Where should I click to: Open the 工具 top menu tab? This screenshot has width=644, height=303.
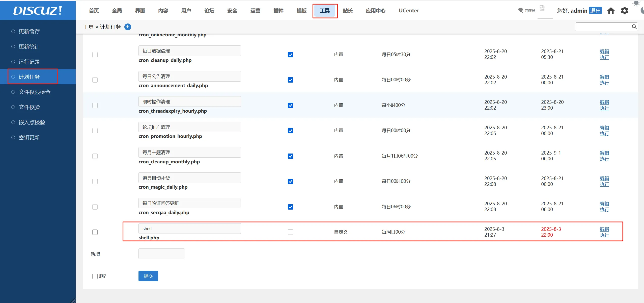tap(325, 11)
